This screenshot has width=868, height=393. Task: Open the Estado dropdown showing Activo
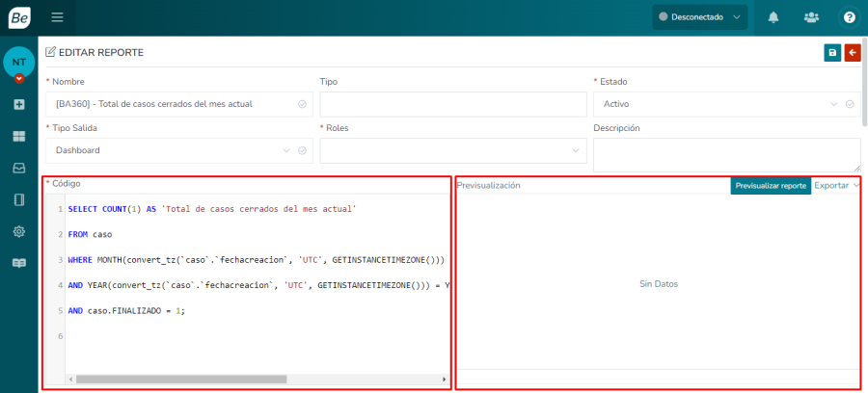[725, 104]
